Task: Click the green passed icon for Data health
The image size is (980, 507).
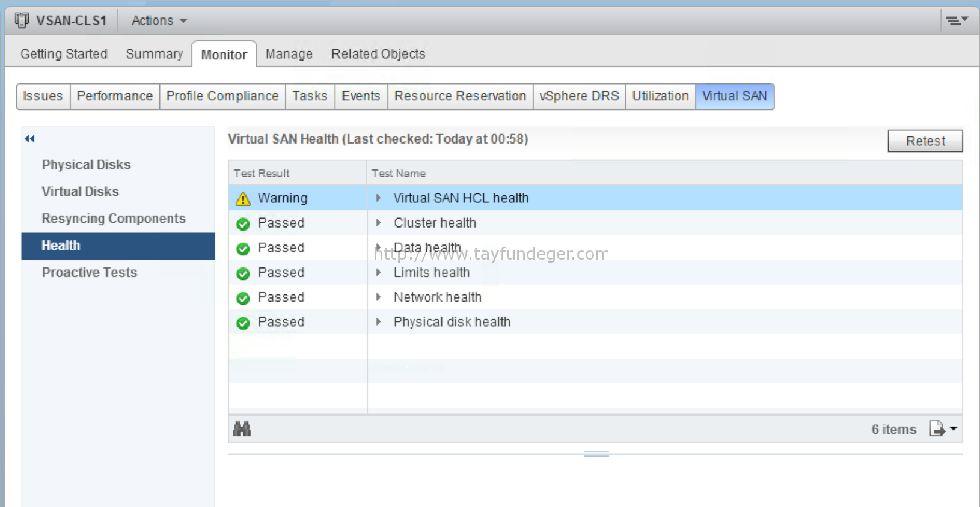Action: click(243, 249)
